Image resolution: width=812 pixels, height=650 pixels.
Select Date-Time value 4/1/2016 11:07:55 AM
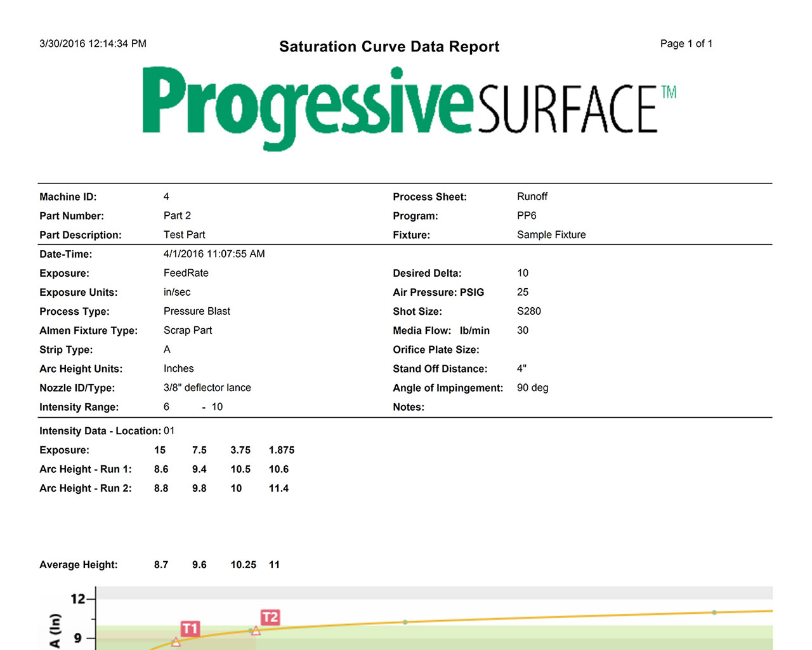214,254
